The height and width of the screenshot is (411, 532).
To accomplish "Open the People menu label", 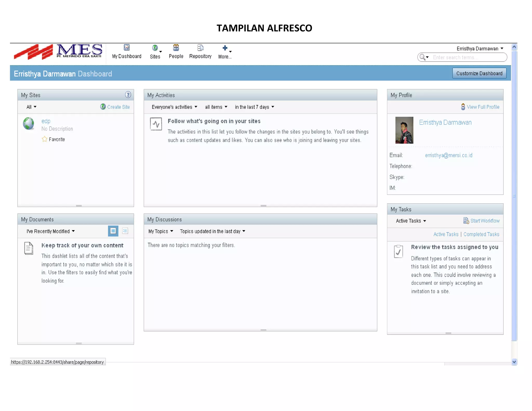I will point(176,56).
